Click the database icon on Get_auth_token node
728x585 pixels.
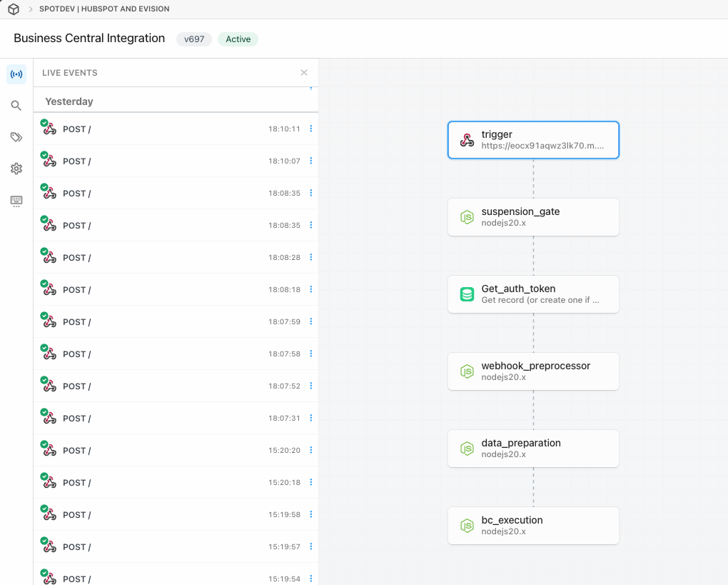[467, 294]
